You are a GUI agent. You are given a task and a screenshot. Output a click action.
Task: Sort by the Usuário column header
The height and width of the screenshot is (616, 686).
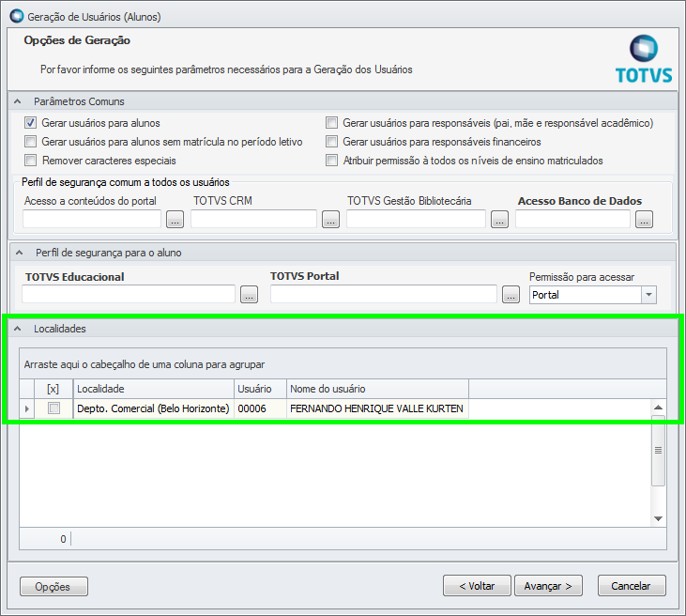(x=260, y=389)
